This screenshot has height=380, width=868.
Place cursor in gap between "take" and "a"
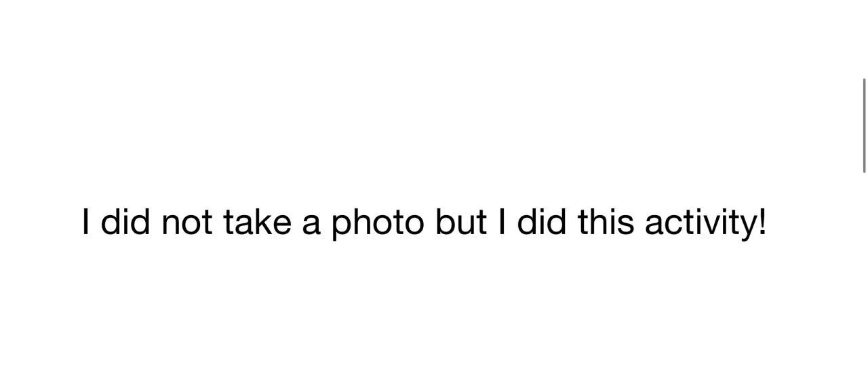point(296,223)
